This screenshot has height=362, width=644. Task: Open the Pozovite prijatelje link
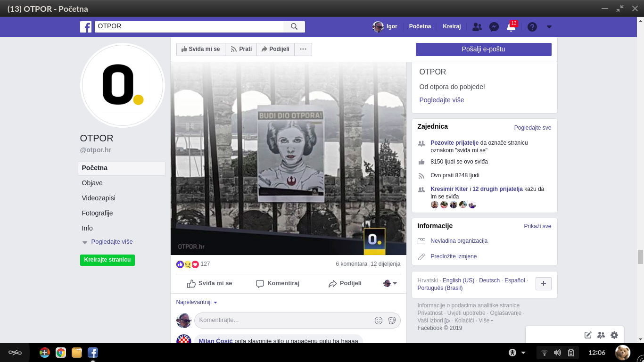tap(454, 142)
